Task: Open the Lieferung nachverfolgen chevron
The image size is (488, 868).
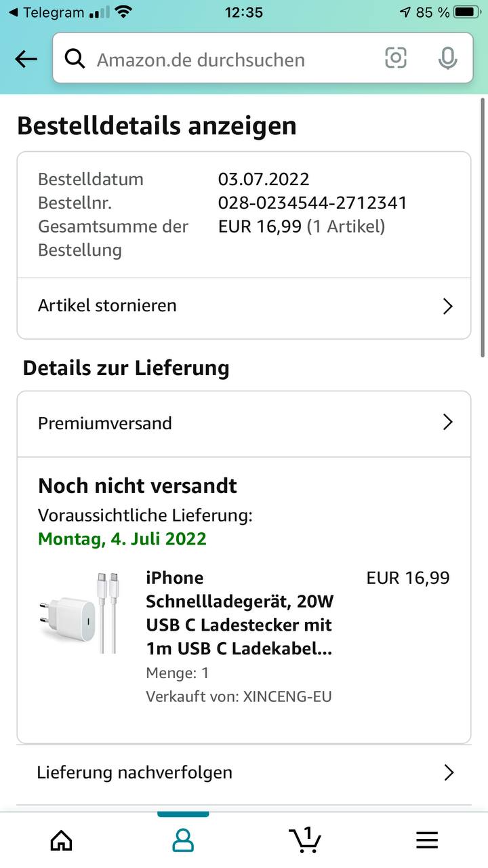Action: pyautogui.click(x=448, y=772)
